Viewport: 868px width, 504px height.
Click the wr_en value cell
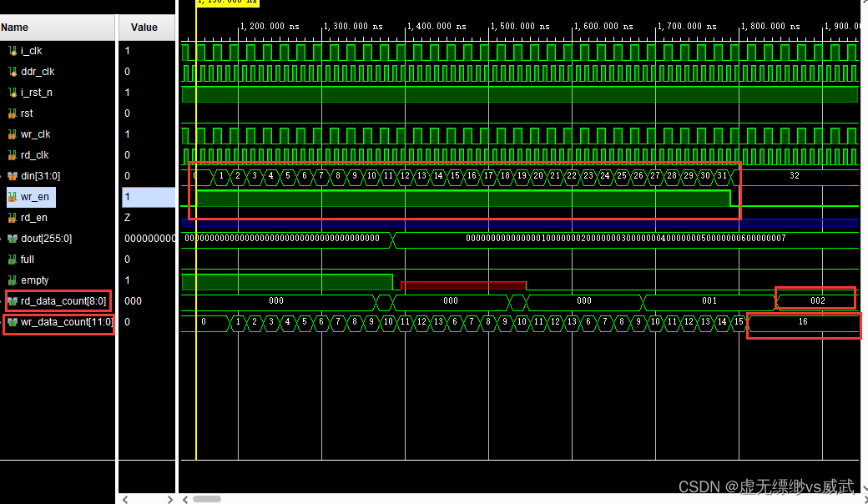click(149, 197)
